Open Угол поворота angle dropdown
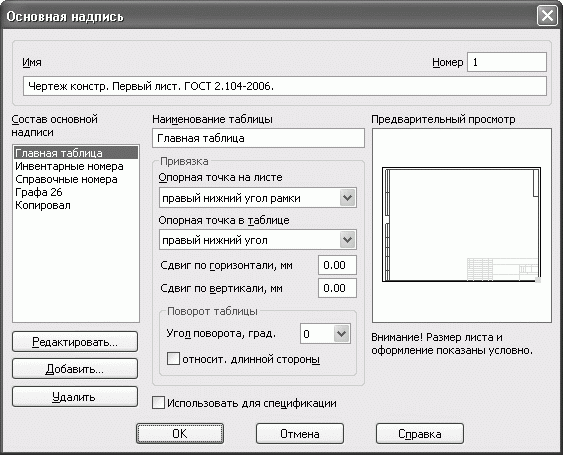Image resolution: width=563 pixels, height=455 pixels. 325,334
